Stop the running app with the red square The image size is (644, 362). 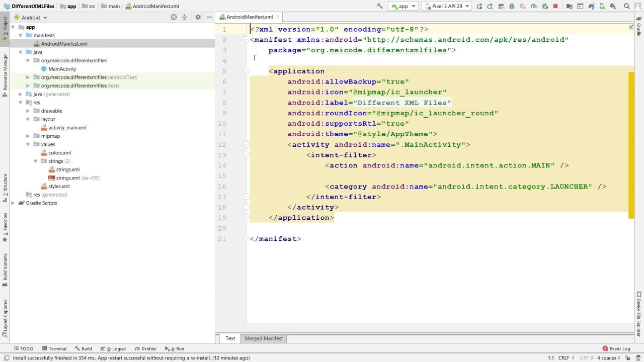pyautogui.click(x=555, y=6)
